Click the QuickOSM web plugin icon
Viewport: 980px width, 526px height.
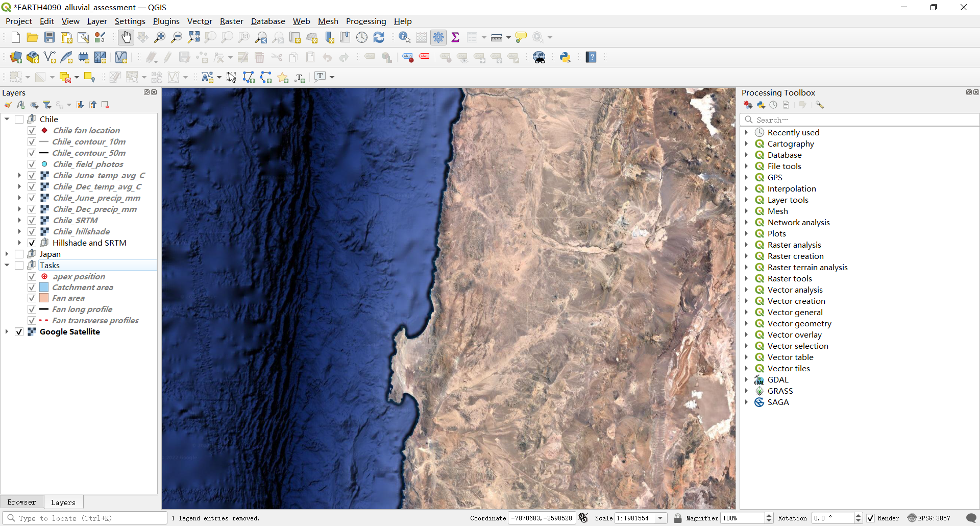(x=539, y=57)
